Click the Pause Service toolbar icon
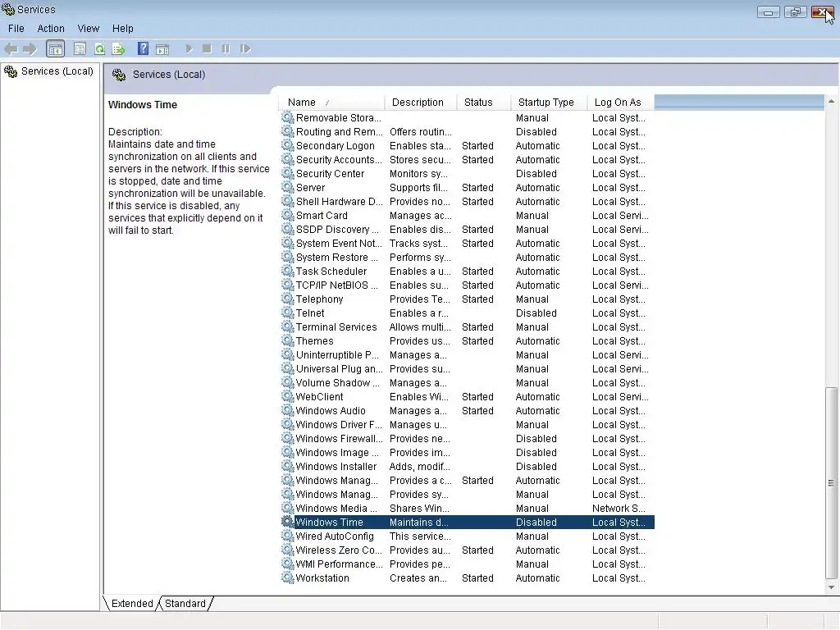The width and height of the screenshot is (840, 630). tap(226, 49)
